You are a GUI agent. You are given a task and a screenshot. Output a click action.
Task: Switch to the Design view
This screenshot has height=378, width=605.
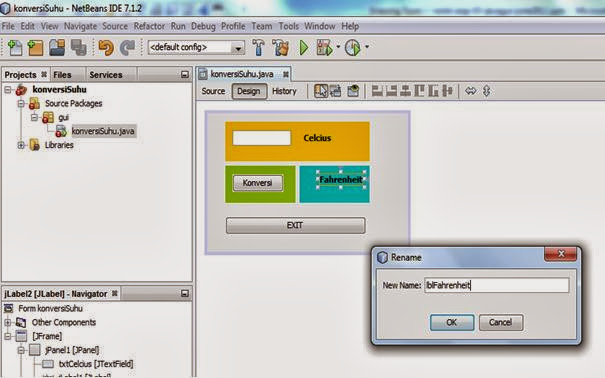pyautogui.click(x=249, y=91)
